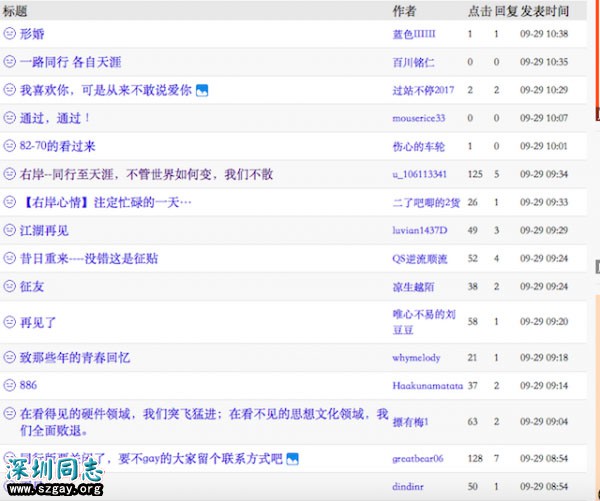This screenshot has width=600, height=501.
Task: Open the thread titled 征友
Action: [x=32, y=287]
